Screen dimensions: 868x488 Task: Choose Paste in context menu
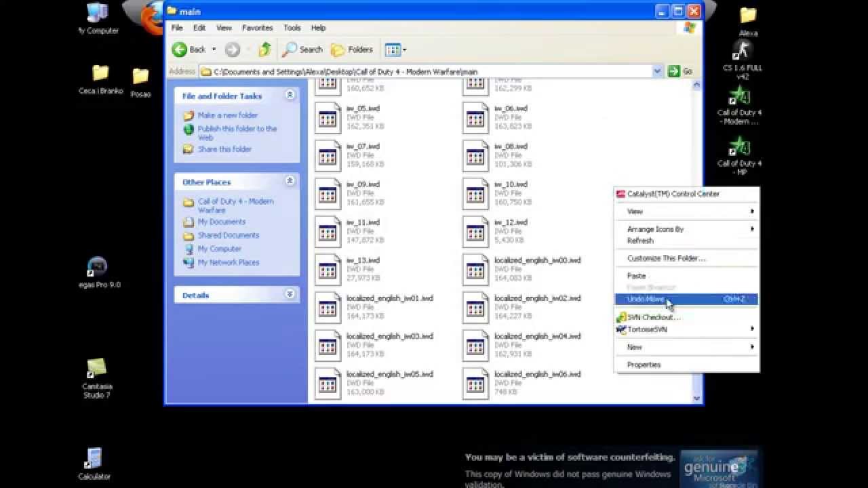click(x=686, y=276)
